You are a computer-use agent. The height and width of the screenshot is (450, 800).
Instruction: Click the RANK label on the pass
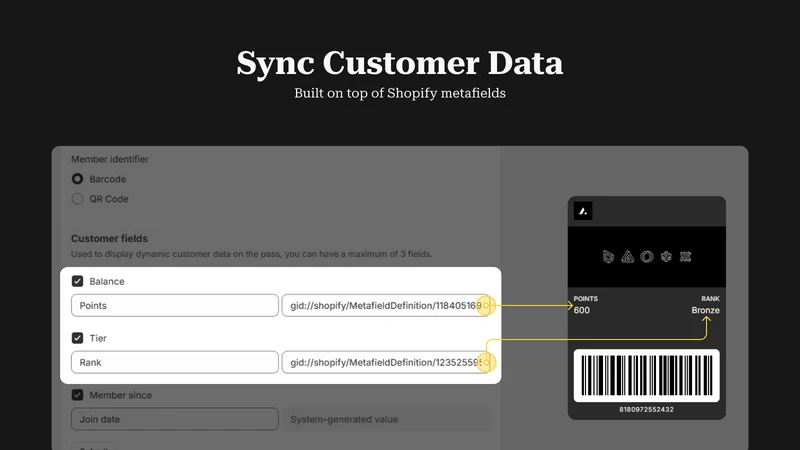tap(710, 298)
